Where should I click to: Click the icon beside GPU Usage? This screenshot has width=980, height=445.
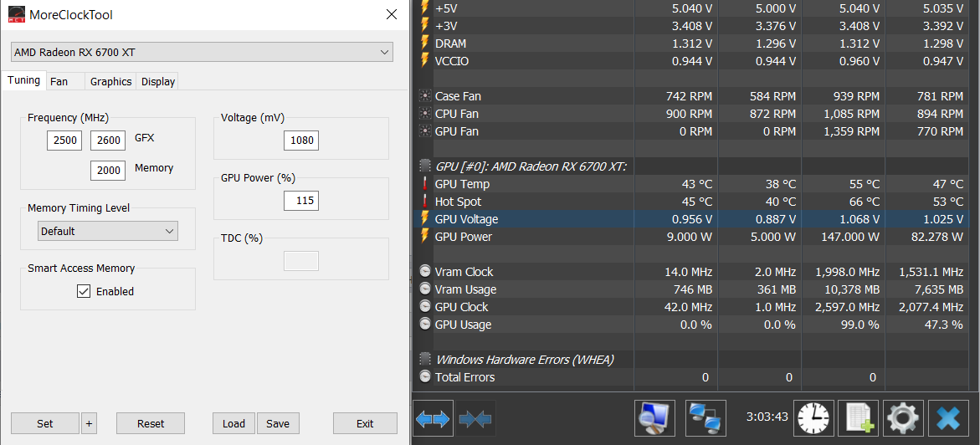[x=425, y=325]
